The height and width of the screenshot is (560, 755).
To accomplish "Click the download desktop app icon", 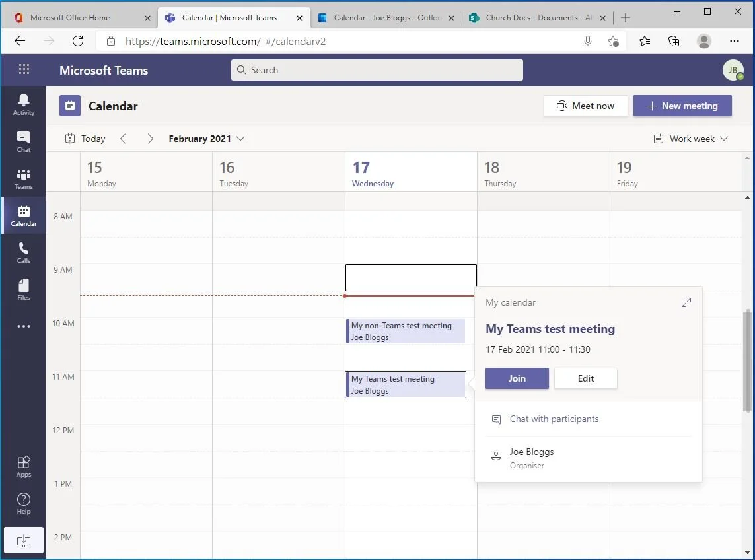I will 24,541.
